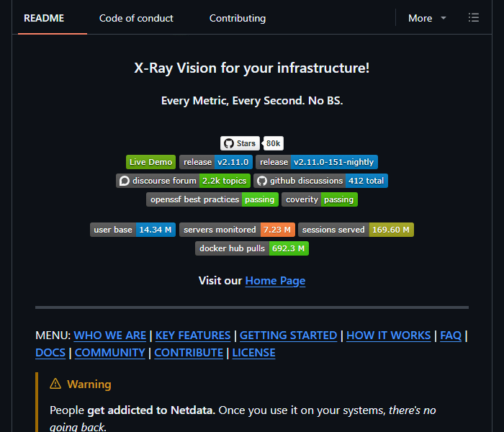Click the release v2.11.0 badge
The image size is (504, 432).
point(216,162)
